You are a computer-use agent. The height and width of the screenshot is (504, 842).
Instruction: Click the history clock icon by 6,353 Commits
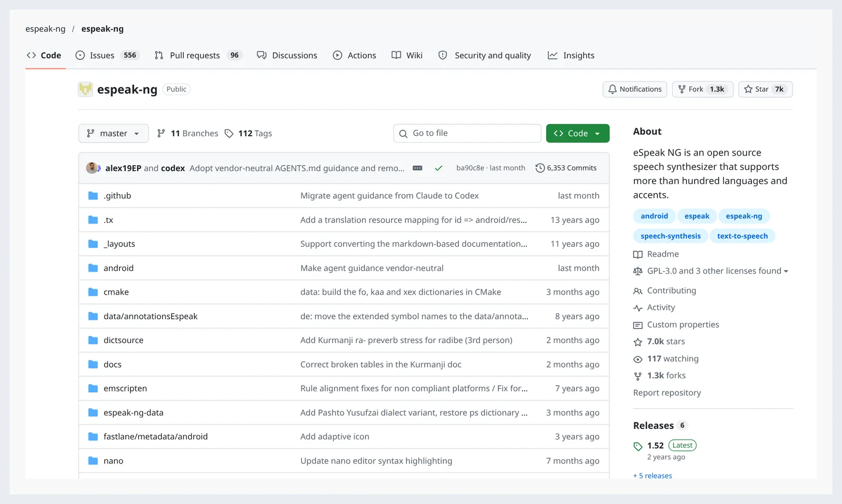540,168
